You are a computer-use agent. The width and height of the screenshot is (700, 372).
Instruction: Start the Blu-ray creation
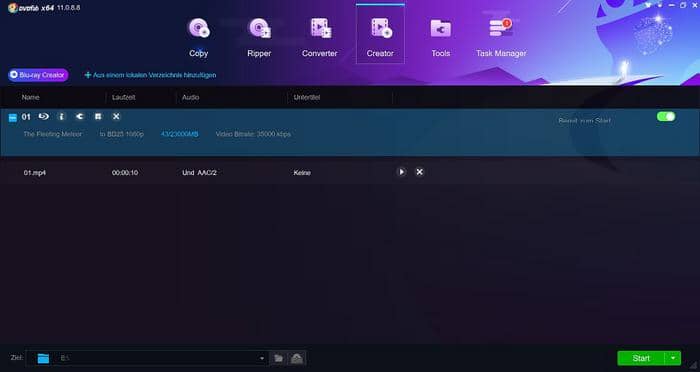pyautogui.click(x=641, y=358)
